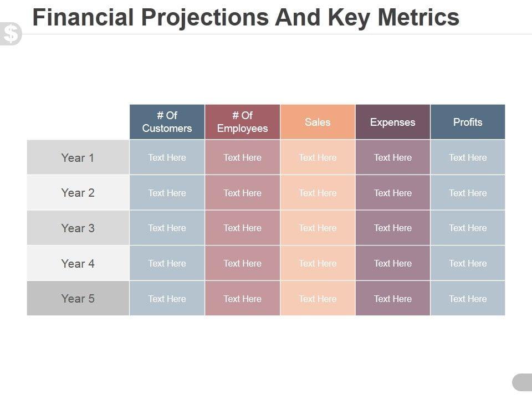Click the Sales column header
Screen dimensions: 532x399
(318, 122)
